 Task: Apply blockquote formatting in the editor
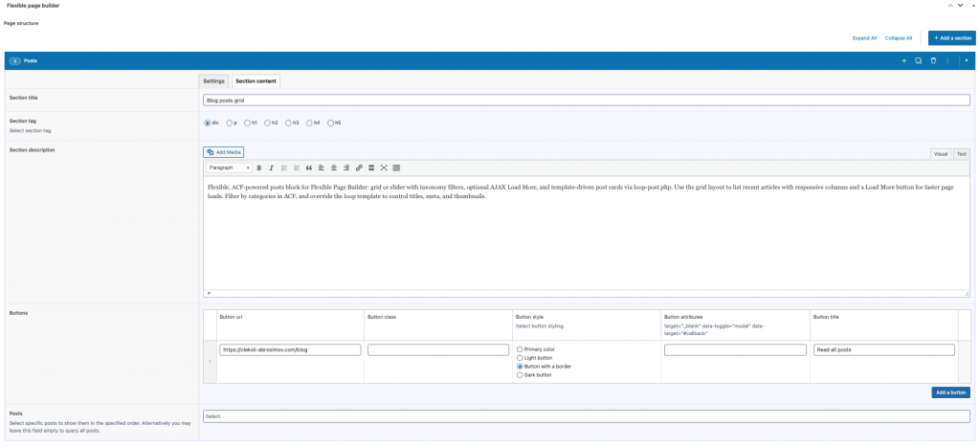tap(309, 168)
